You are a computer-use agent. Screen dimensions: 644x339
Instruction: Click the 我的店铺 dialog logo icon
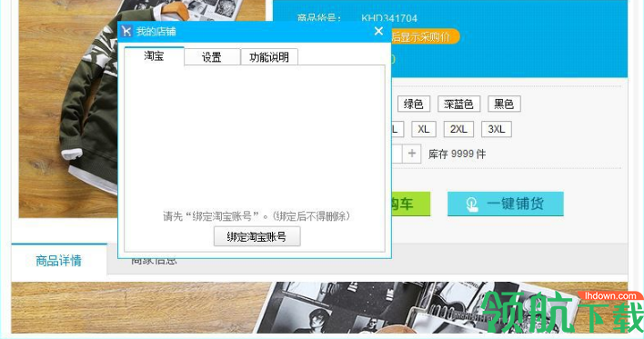126,31
